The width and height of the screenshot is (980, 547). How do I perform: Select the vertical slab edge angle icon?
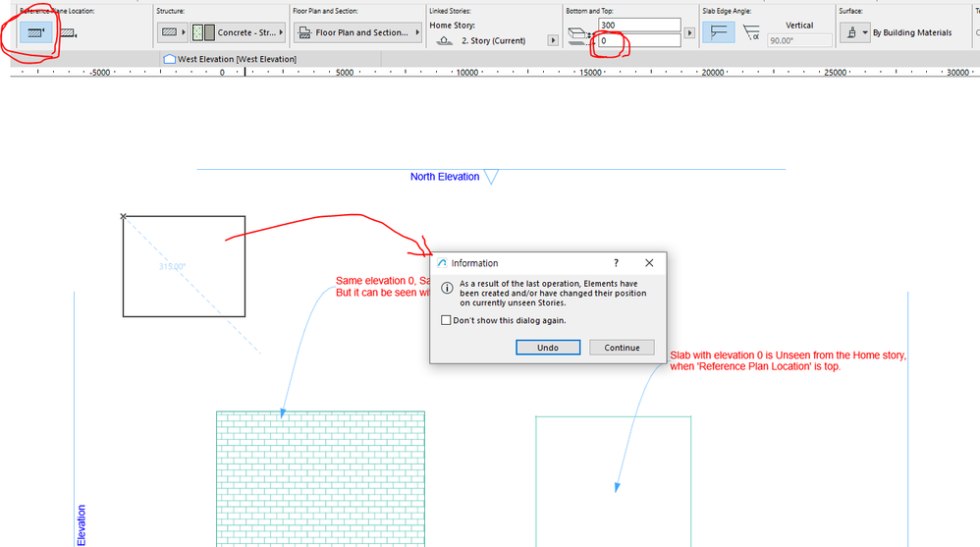click(718, 32)
